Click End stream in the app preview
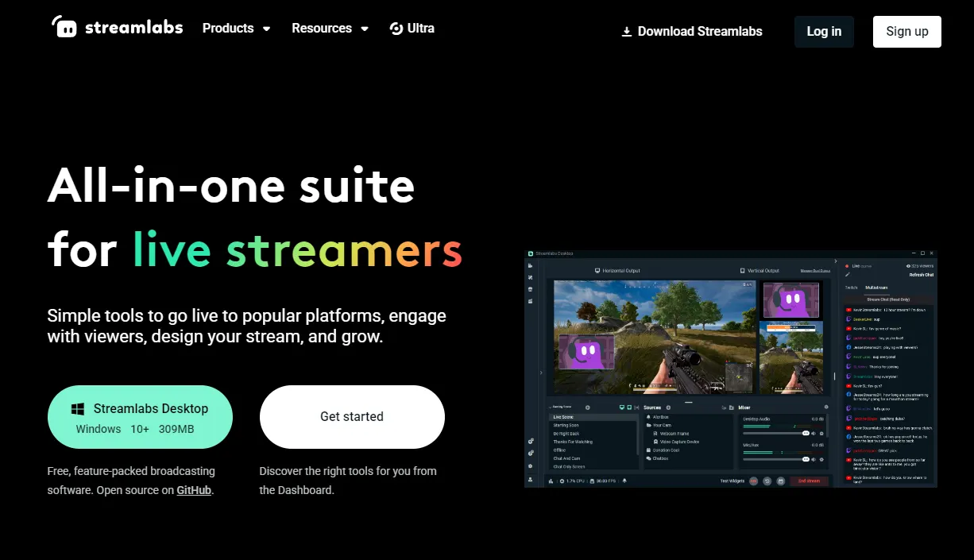The height and width of the screenshot is (560, 974). (810, 481)
